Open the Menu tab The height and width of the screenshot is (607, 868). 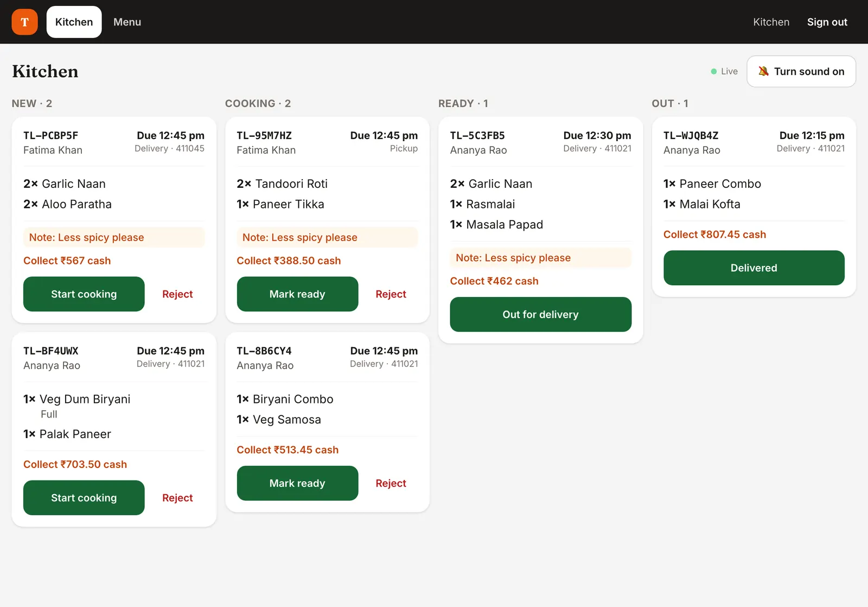127,22
